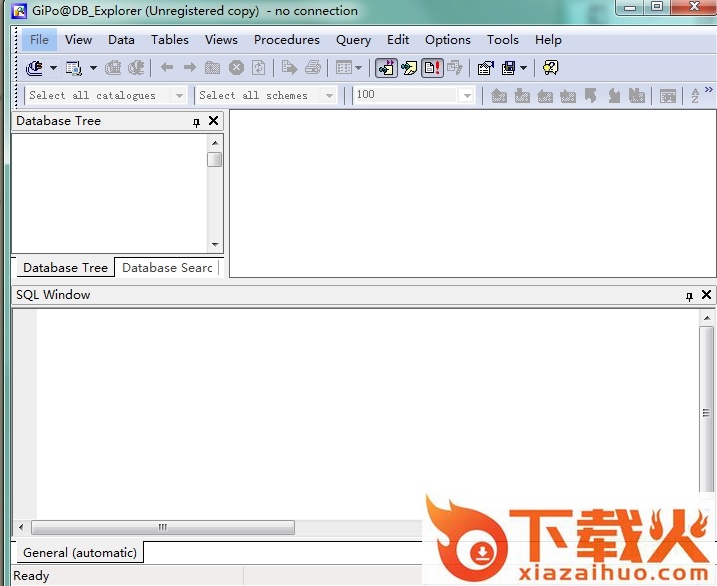Pin the Database Tree panel
The width and height of the screenshot is (717, 586).
196,122
